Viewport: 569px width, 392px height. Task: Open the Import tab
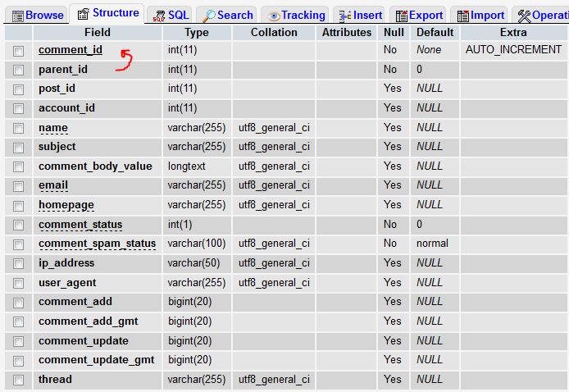(480, 16)
